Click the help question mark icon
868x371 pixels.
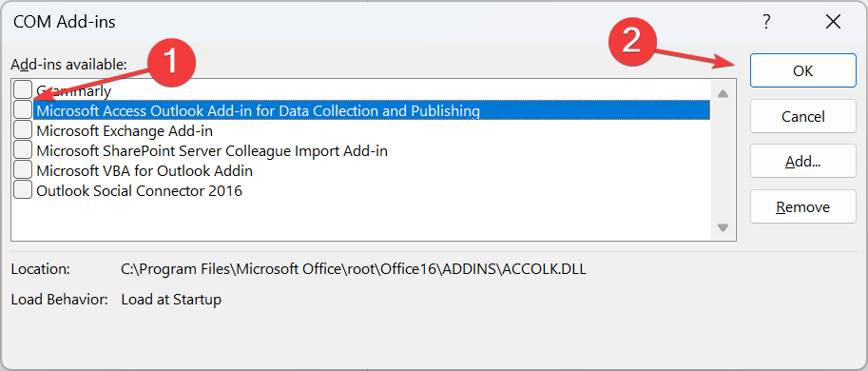point(766,22)
